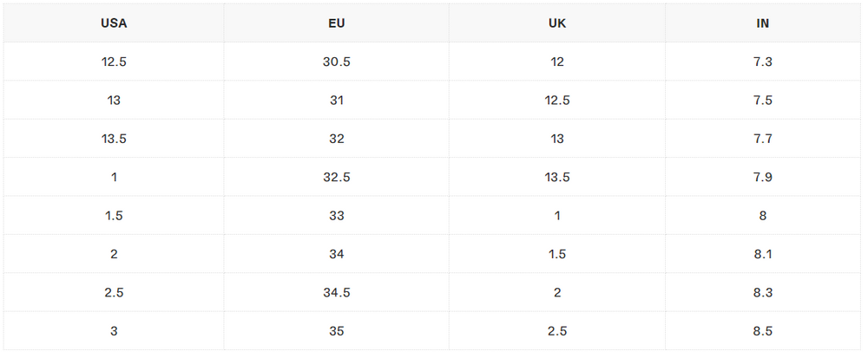The height and width of the screenshot is (358, 868).
Task: Click the IN column header
Action: [x=763, y=23]
